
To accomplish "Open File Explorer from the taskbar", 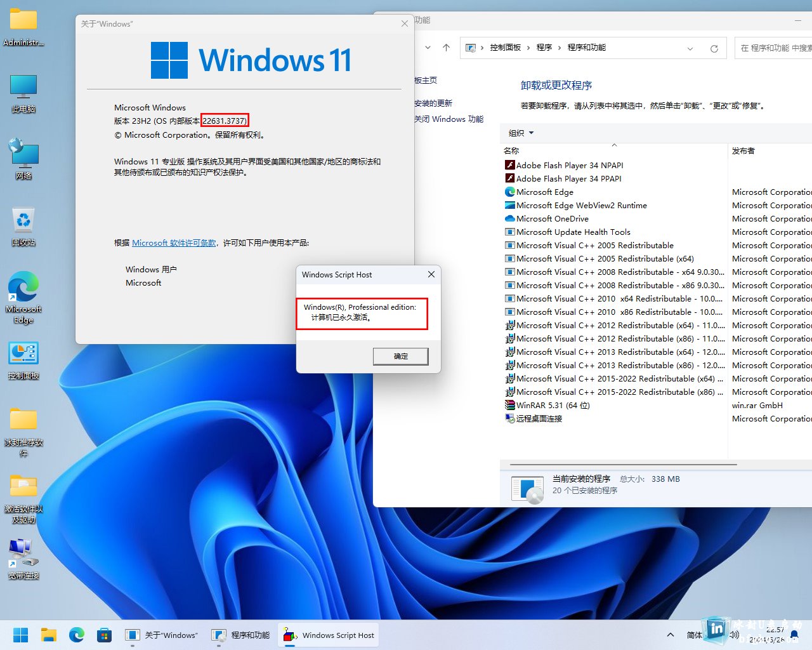I will tap(49, 635).
